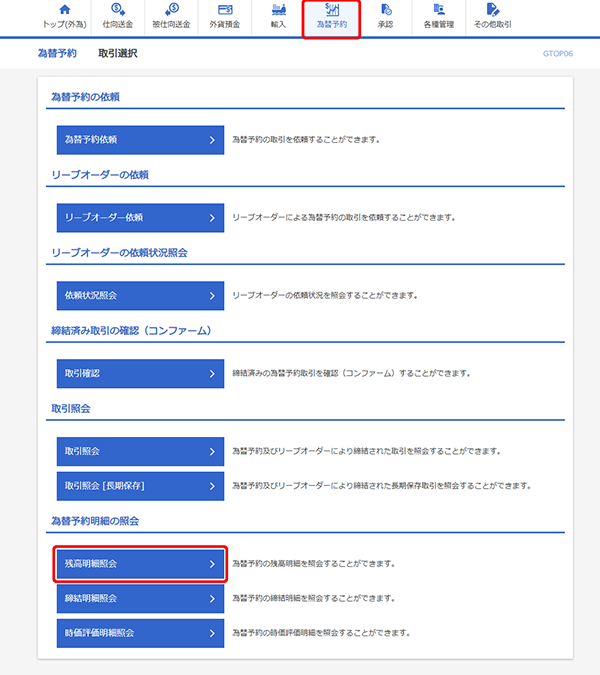Open the 為替予約 exchange chart icon

[x=332, y=9]
